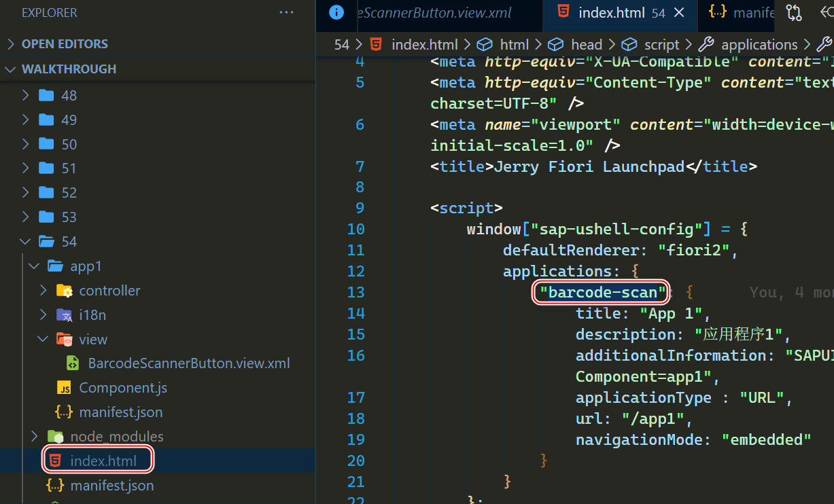834x504 pixels.
Task: Click line number 9 in gutter
Action: [360, 208]
